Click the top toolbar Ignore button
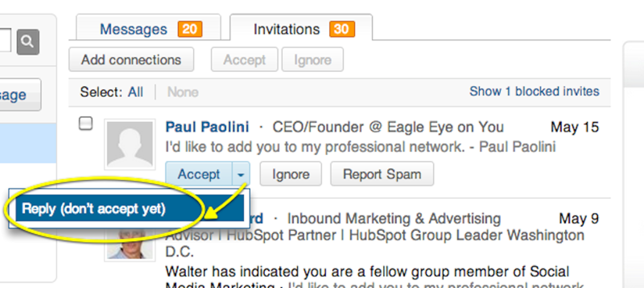Image resolution: width=644 pixels, height=288 pixels. [x=312, y=60]
